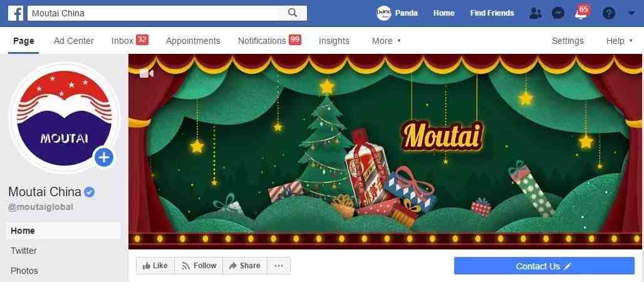The height and width of the screenshot is (282, 644).
Task: Expand the More menu
Action: pos(386,41)
